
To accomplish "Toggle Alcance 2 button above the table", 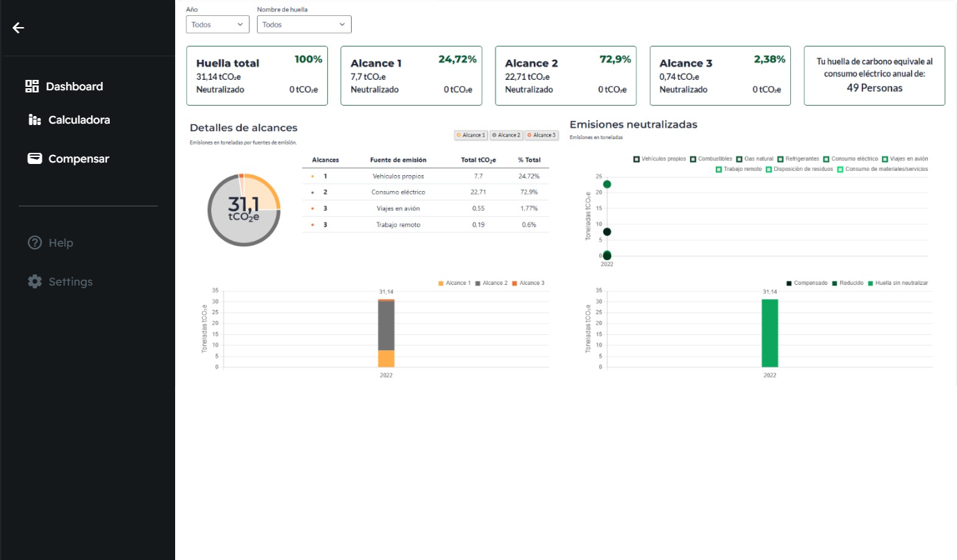I will (x=506, y=135).
